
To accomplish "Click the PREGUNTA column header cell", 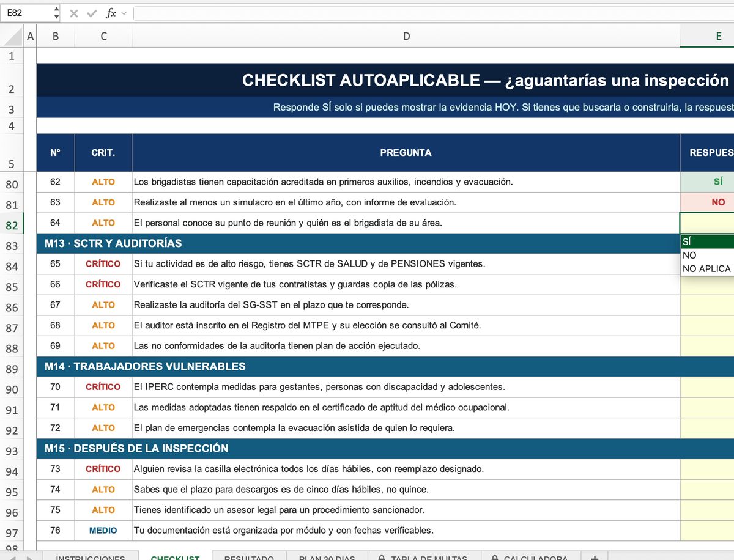I will pyautogui.click(x=406, y=153).
